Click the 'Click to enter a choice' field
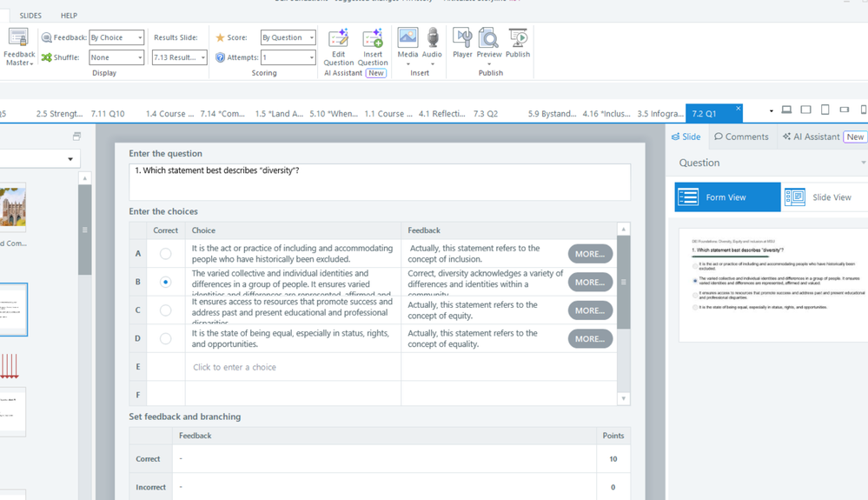The image size is (868, 500). (x=235, y=367)
